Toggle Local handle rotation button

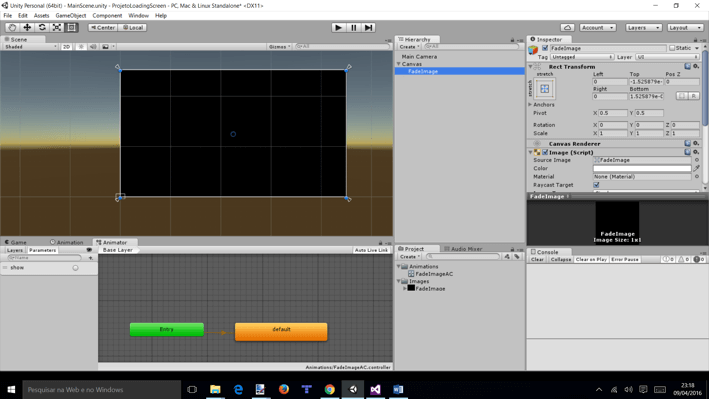click(x=133, y=28)
